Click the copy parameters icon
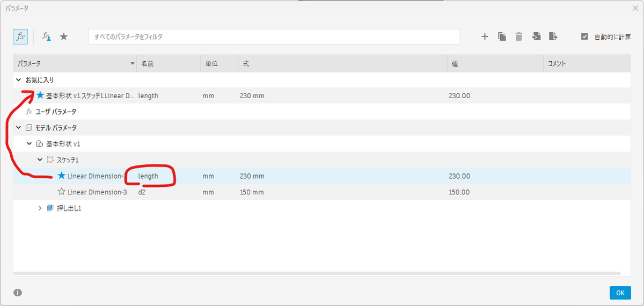 [x=502, y=37]
